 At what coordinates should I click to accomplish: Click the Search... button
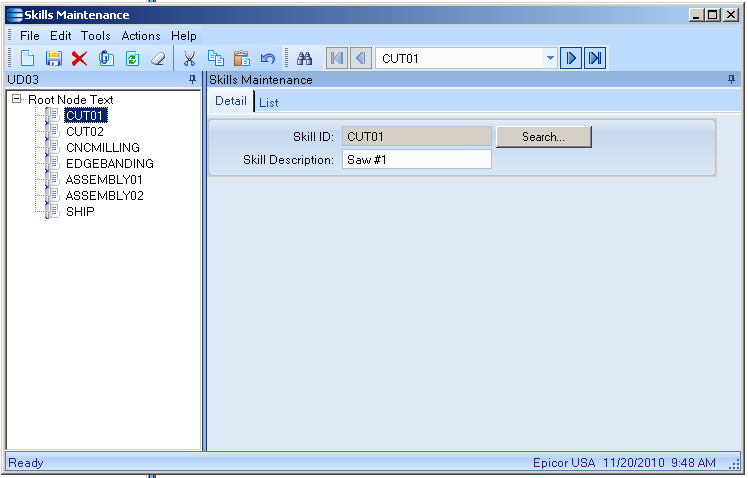point(544,137)
